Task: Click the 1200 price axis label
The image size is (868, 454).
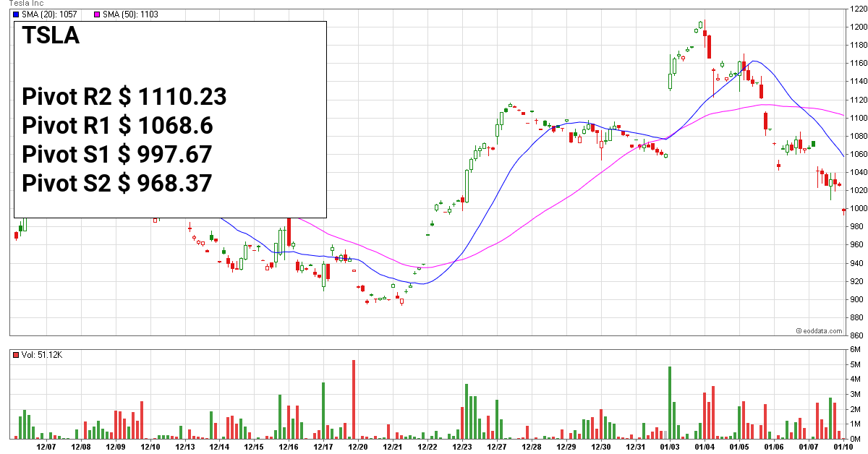Action: 859,27
